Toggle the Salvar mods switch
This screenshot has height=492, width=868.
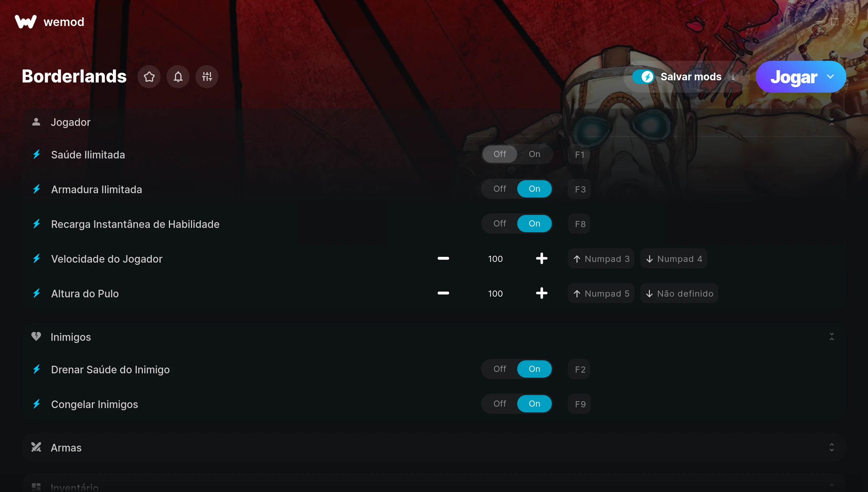click(644, 77)
